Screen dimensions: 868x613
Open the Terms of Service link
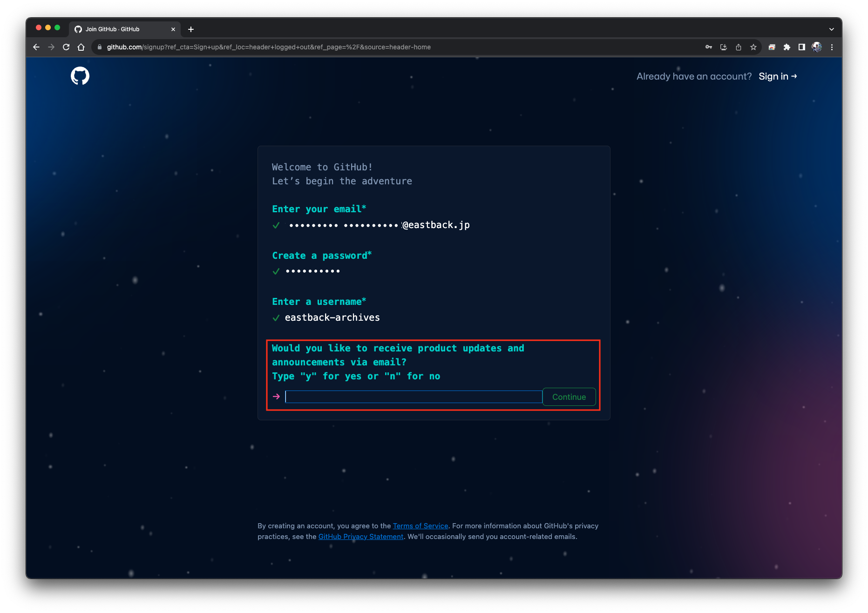[420, 526]
